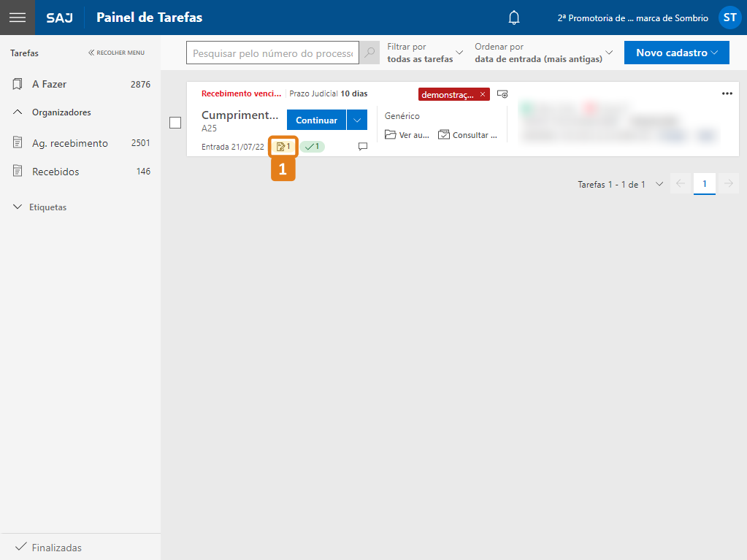The image size is (747, 560).
Task: Expand the Etiquetas section
Action: (18, 207)
